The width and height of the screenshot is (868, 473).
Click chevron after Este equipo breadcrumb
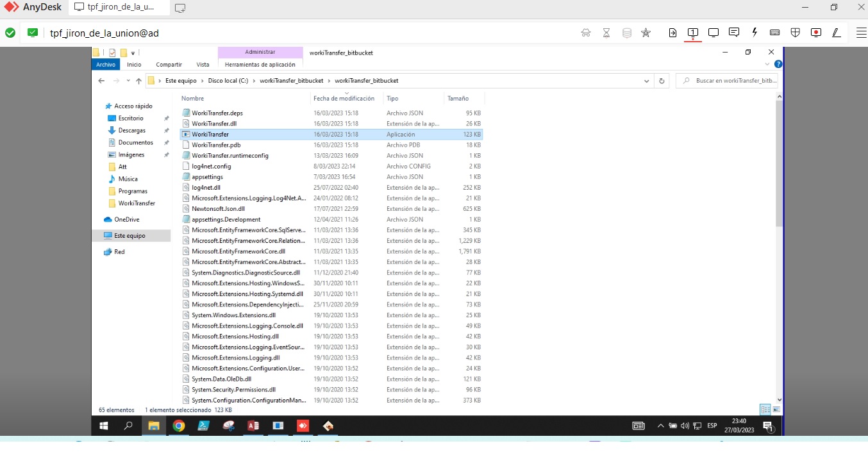(202, 81)
